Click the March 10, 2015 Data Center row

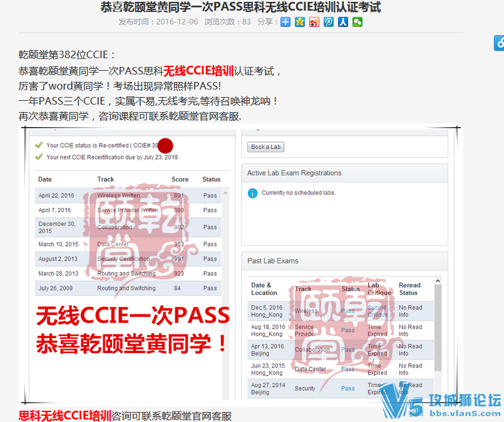[128, 244]
